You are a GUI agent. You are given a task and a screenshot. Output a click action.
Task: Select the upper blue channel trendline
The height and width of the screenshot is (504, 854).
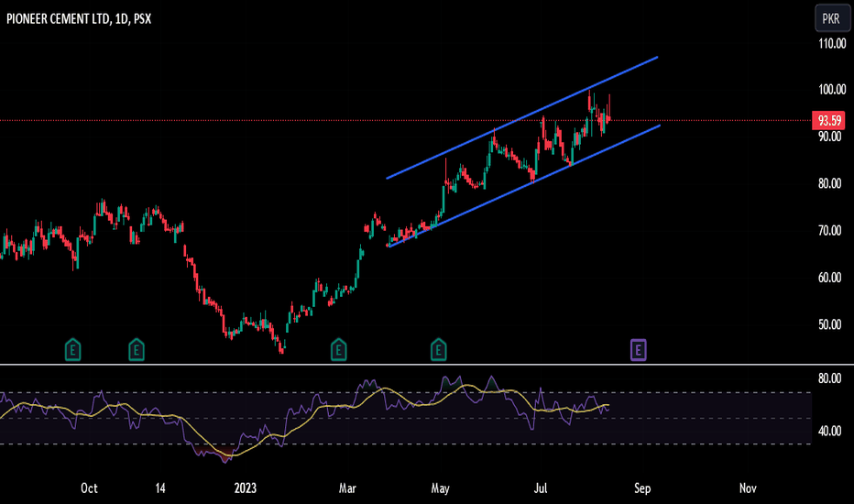pyautogui.click(x=521, y=117)
